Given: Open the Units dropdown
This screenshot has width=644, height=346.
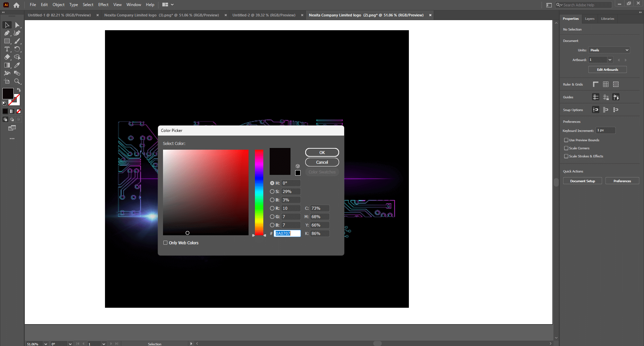Looking at the screenshot, I should [609, 50].
